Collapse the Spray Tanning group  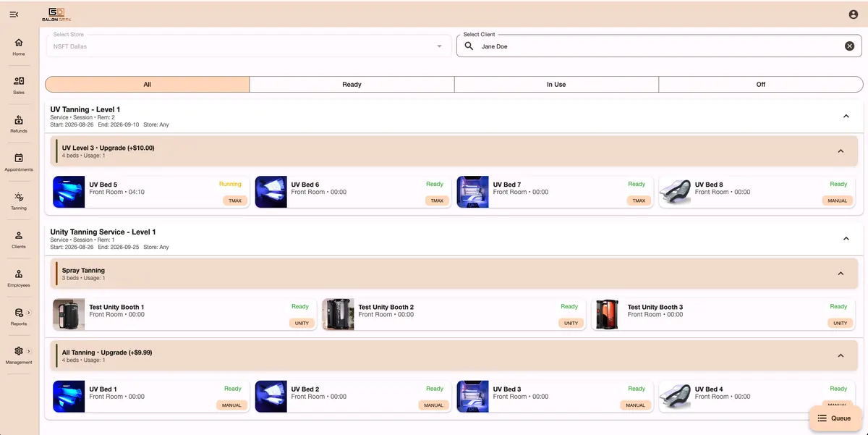click(x=841, y=274)
